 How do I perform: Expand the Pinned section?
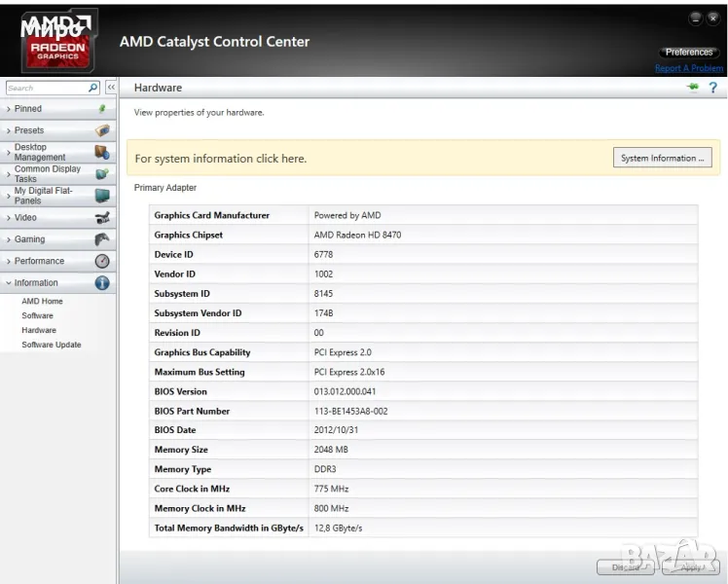pyautogui.click(x=28, y=109)
